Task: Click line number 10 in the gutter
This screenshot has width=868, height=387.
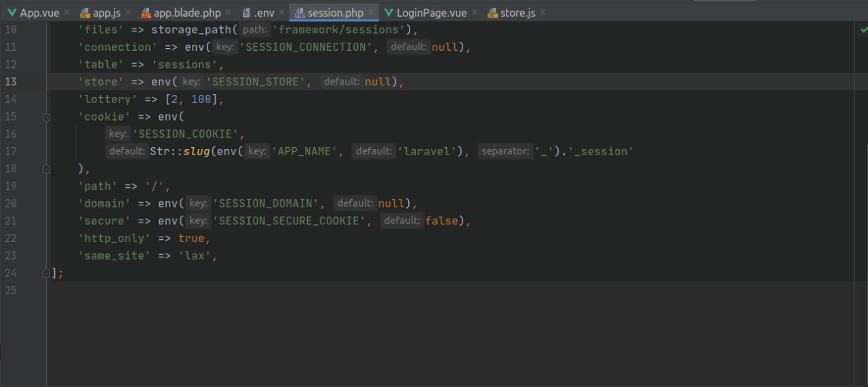Action: click(x=11, y=30)
